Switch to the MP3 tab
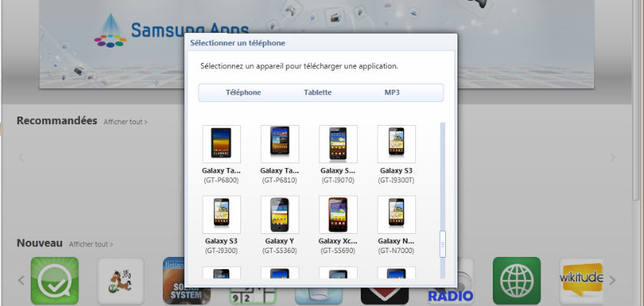This screenshot has width=644, height=306. (391, 93)
